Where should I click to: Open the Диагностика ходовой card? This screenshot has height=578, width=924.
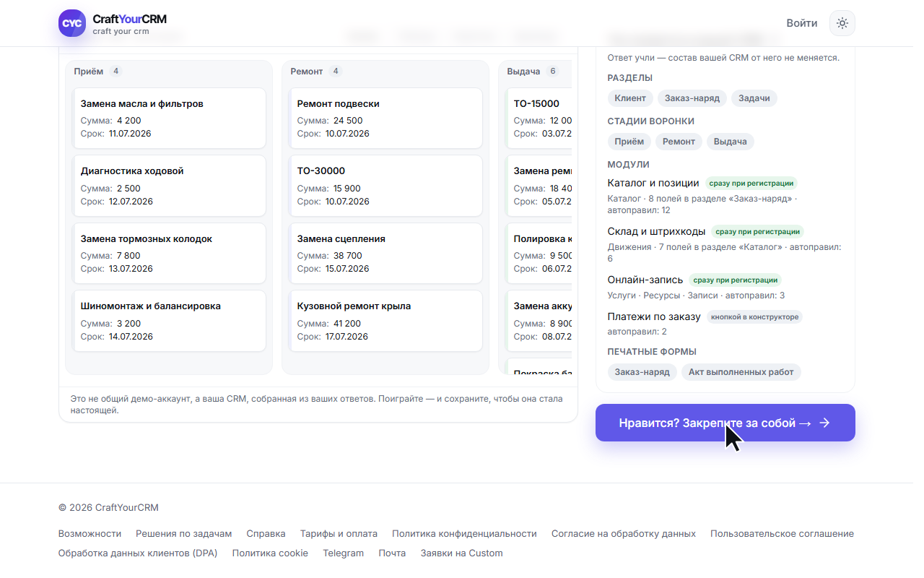170,186
